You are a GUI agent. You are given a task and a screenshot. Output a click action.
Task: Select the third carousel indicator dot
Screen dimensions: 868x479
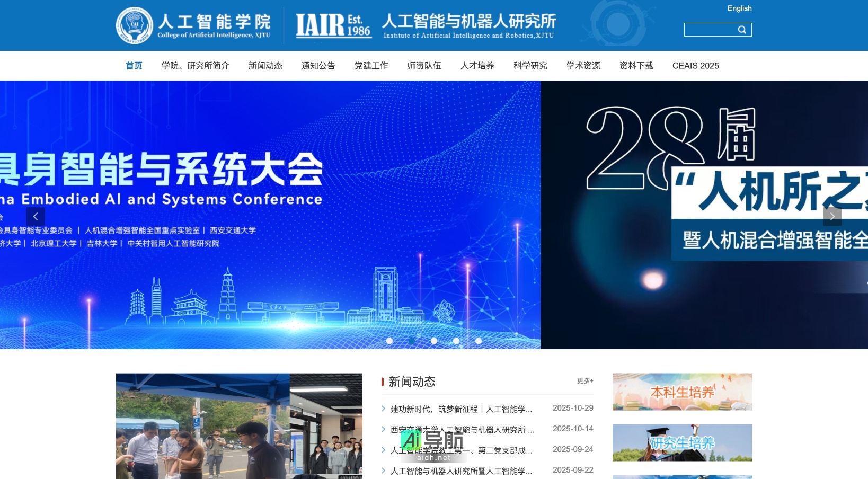[x=434, y=341]
